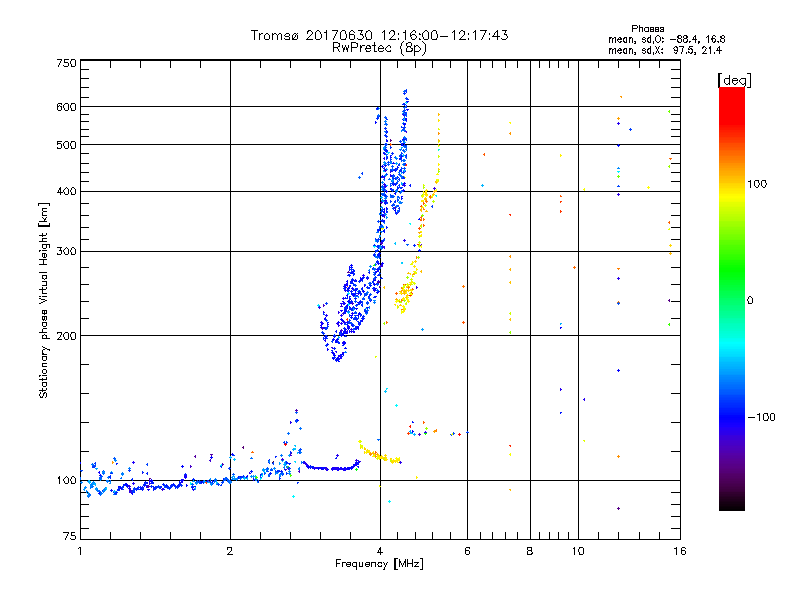Click the dense blue F-layer cluster near 250 km
The image size is (800, 600).
coord(355,301)
